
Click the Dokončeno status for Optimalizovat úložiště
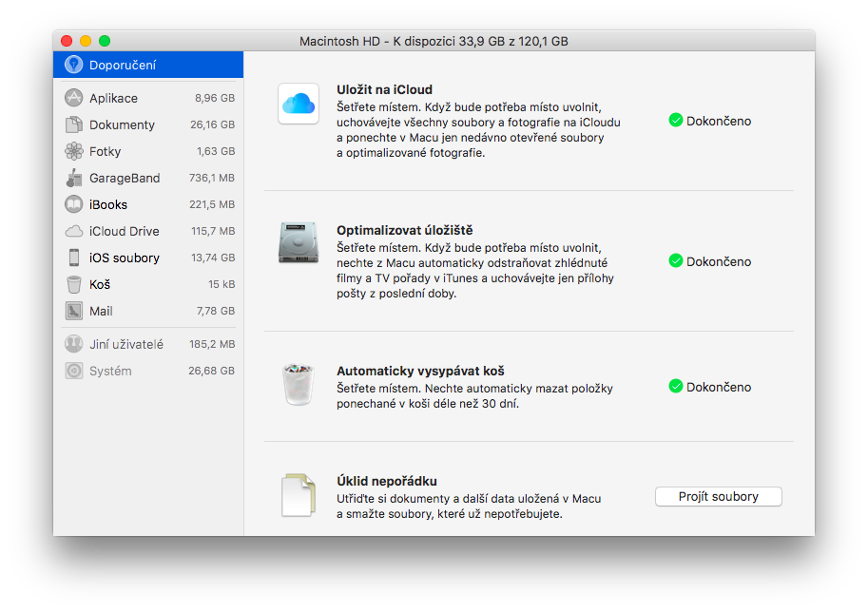coord(718,261)
